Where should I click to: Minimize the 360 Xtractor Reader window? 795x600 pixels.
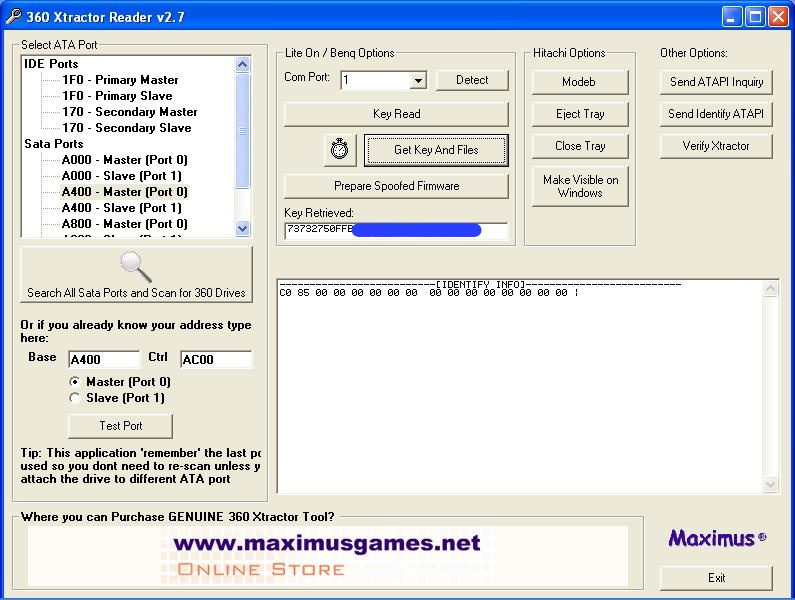pos(731,17)
